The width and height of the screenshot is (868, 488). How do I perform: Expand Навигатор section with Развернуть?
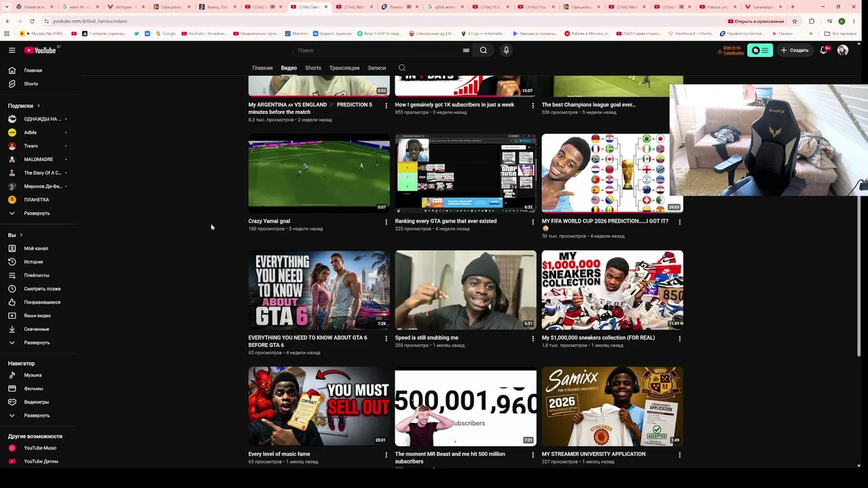(38, 415)
